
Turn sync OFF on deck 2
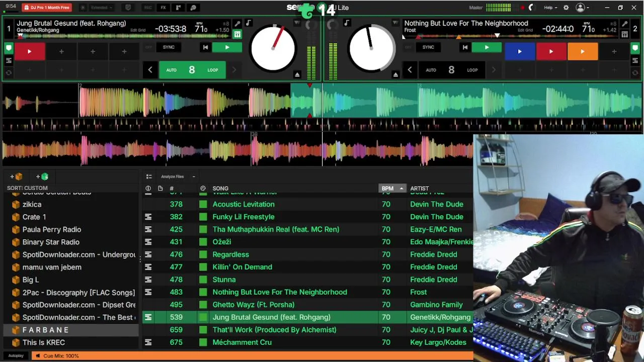[408, 47]
